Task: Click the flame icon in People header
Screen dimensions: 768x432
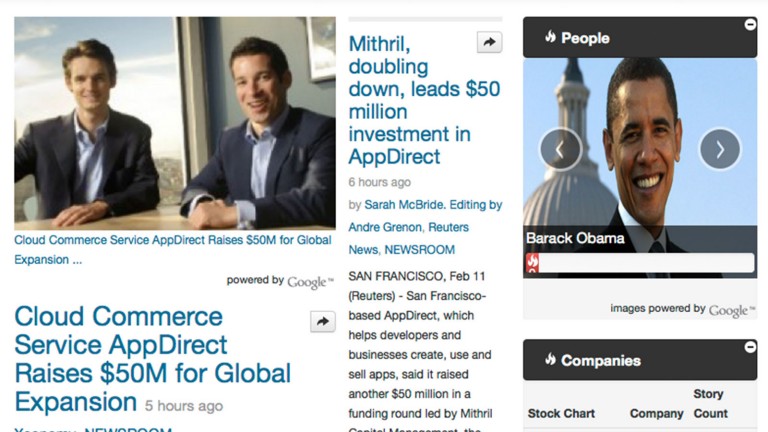Action: click(551, 37)
